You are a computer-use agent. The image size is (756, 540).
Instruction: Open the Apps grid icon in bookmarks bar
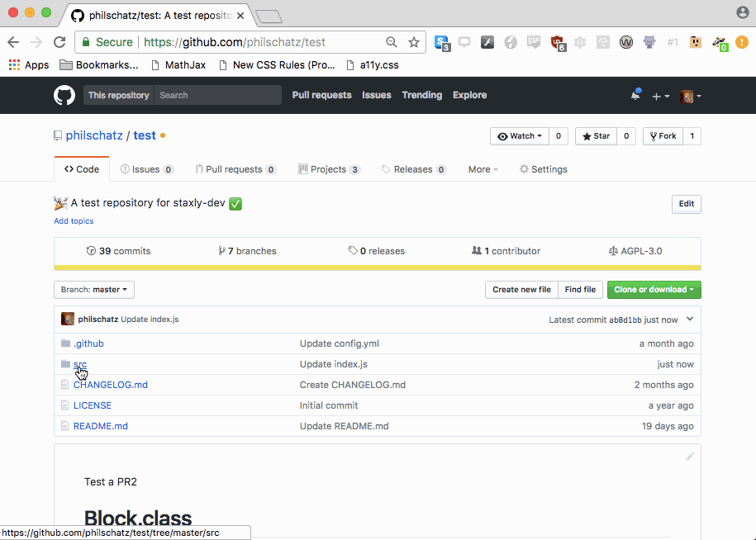[15, 65]
